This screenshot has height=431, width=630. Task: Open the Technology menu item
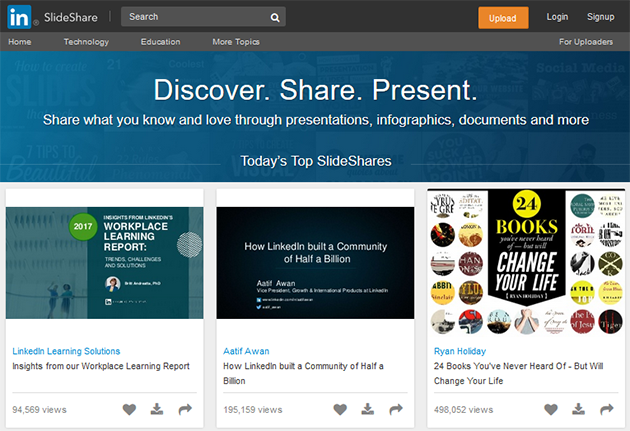(86, 42)
